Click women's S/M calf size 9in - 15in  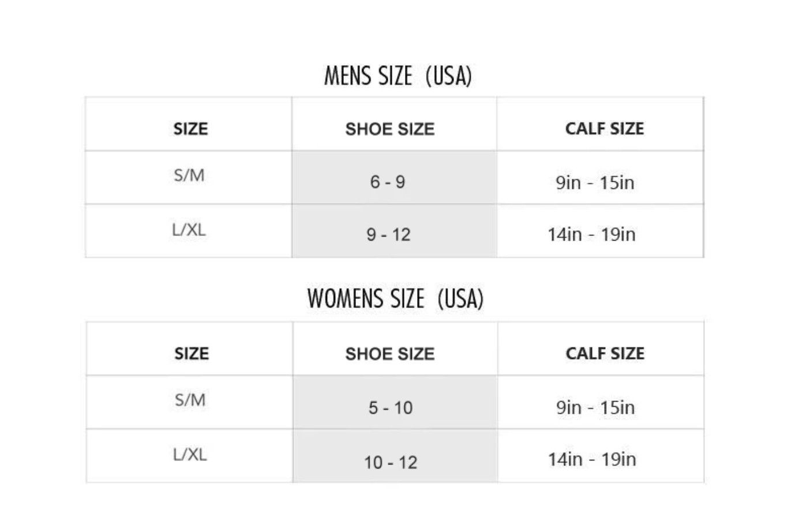595,408
